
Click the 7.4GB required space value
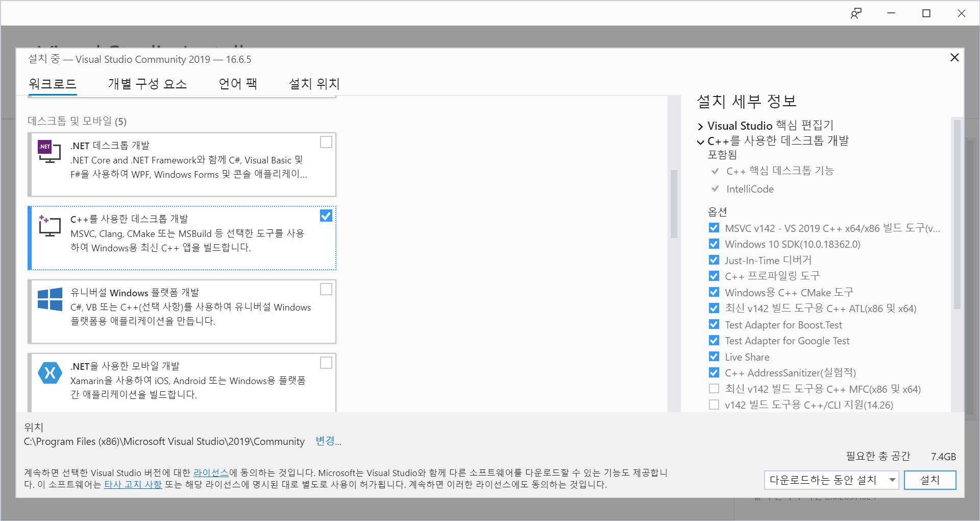(x=943, y=457)
